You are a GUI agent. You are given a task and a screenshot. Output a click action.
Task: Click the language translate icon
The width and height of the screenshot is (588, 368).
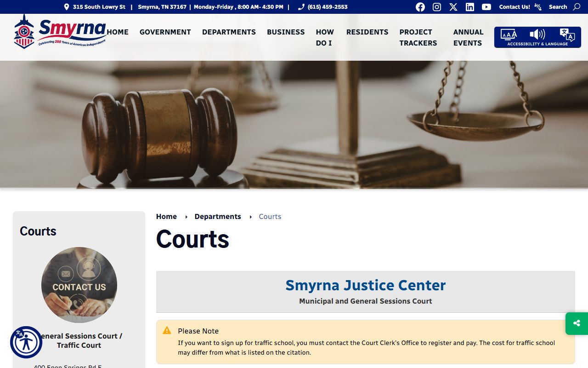pyautogui.click(x=567, y=34)
